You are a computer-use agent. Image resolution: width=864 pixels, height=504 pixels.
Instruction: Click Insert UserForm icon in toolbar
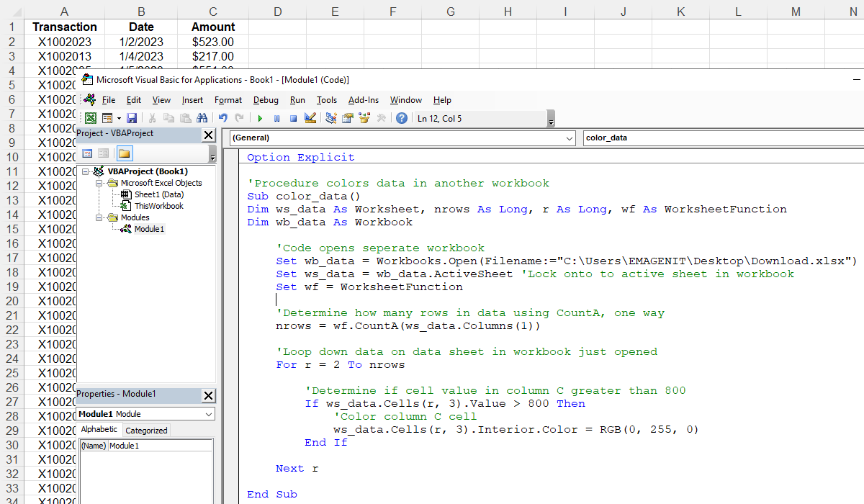pos(106,118)
